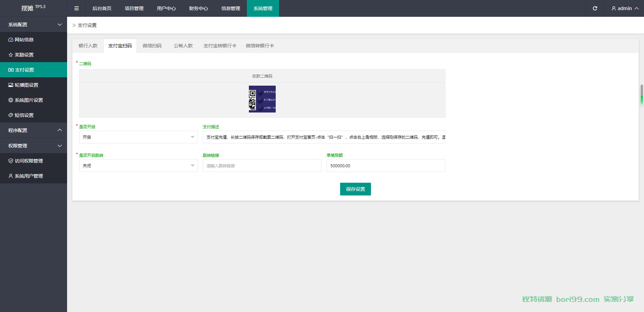Open 奖励设置 in the sidebar
Image resolution: width=644 pixels, height=312 pixels.
pos(34,55)
